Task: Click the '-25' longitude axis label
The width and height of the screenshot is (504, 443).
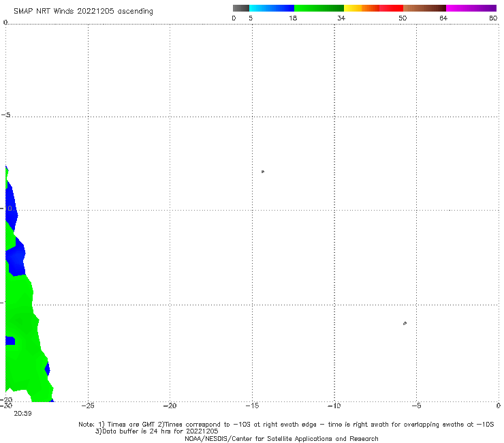Action: tap(88, 406)
